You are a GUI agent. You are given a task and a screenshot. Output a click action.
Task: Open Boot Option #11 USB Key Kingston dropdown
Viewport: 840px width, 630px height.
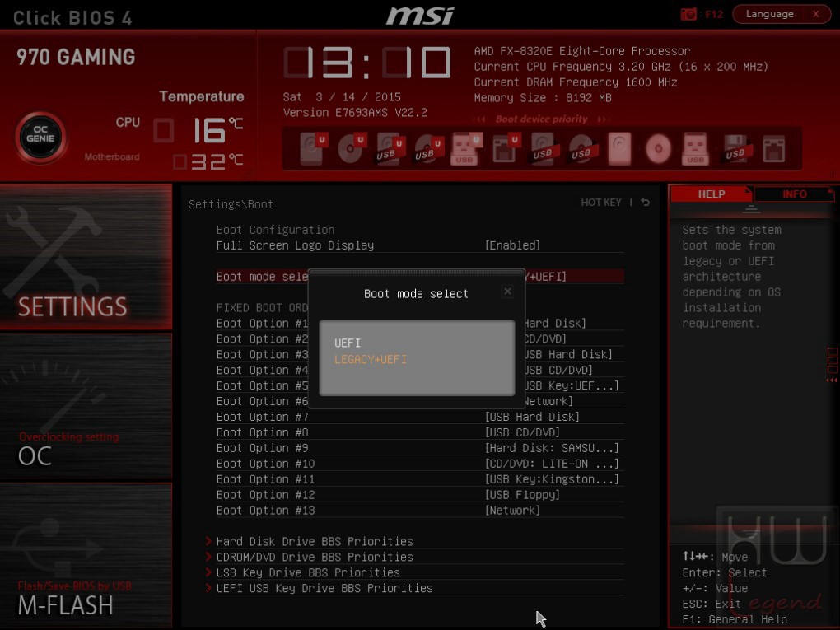(552, 479)
